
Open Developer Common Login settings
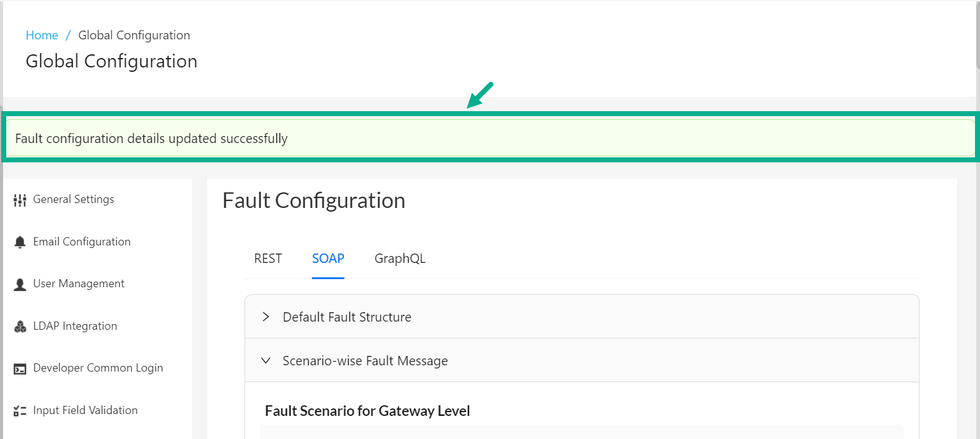(x=98, y=368)
